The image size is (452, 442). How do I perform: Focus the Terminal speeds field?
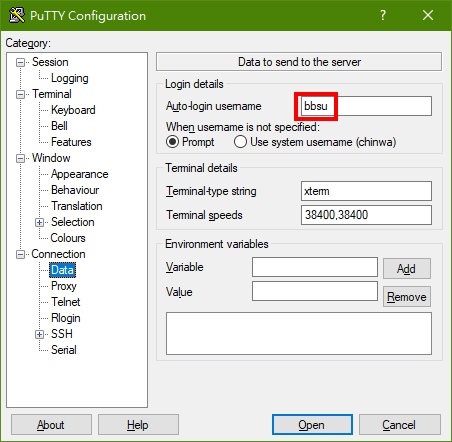coord(366,215)
